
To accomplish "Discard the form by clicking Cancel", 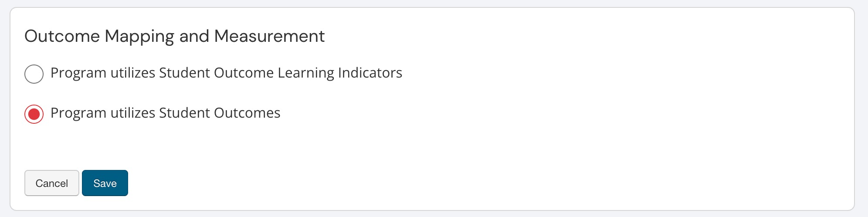I will click(51, 183).
